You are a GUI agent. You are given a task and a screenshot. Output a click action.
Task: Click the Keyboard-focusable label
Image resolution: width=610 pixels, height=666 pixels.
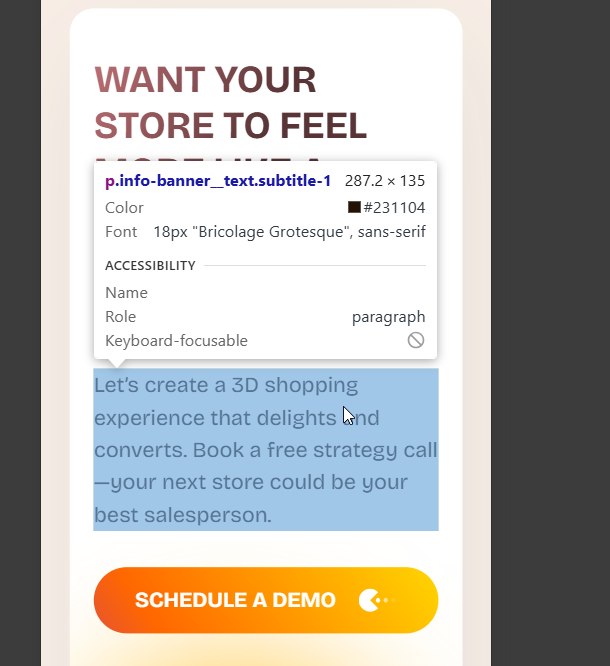coord(176,341)
